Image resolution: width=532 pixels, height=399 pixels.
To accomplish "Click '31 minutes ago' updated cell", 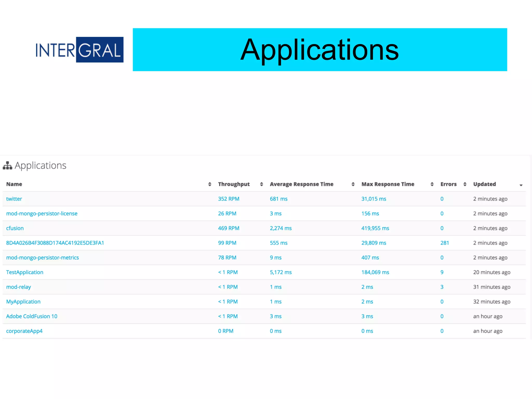I will 491,287.
